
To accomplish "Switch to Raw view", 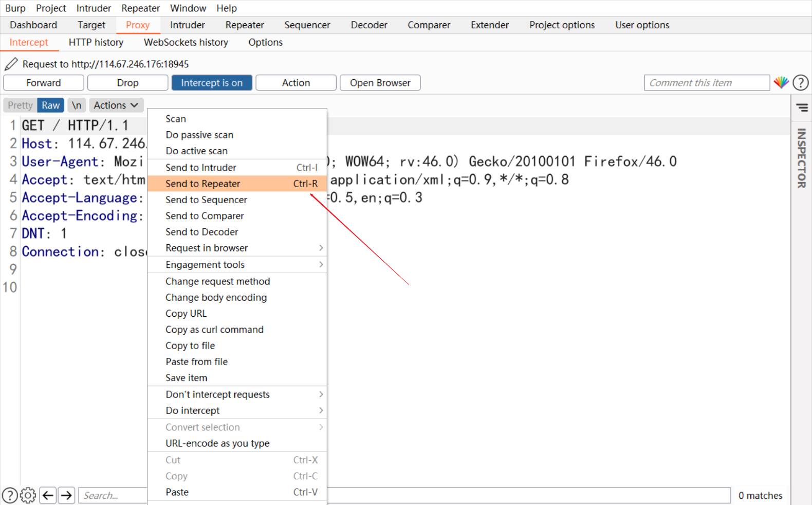I will point(51,105).
